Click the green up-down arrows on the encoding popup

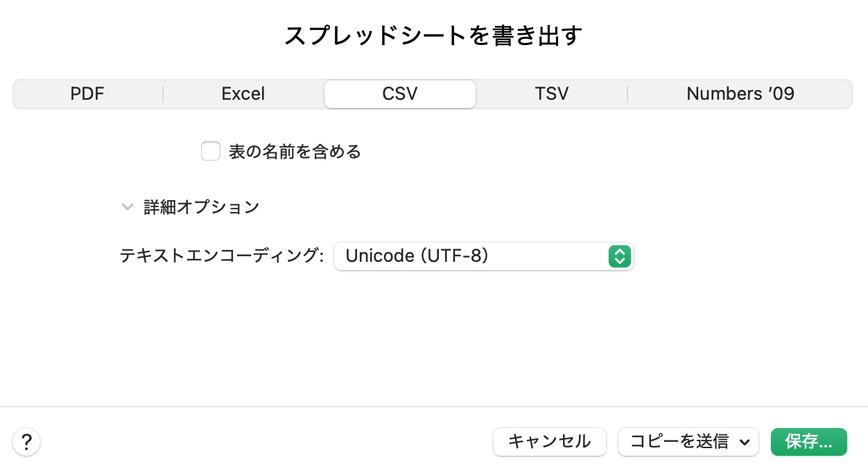coord(619,256)
